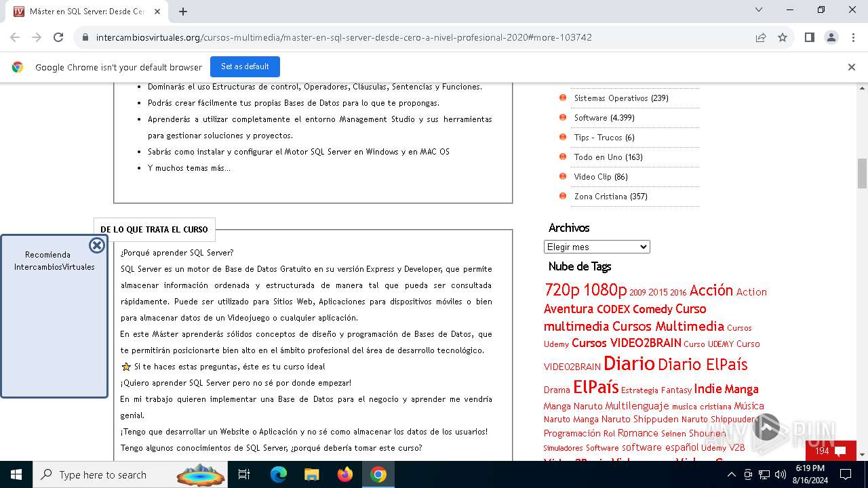Open a new tab with plus button
Screen dimensions: 868x488
point(183,12)
